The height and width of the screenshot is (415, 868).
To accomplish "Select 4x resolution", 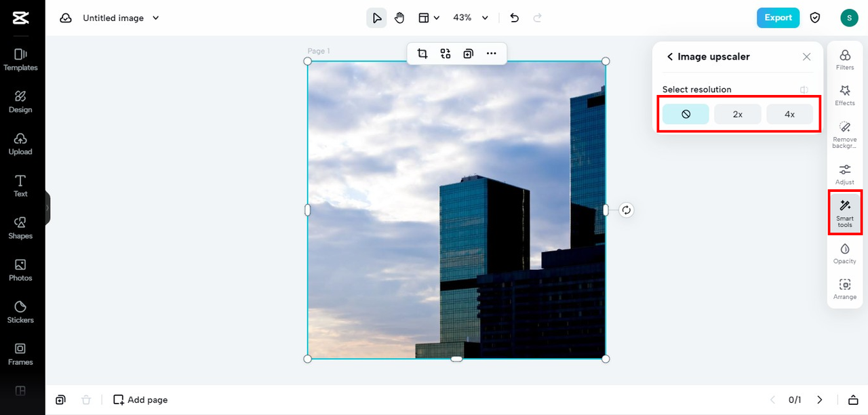I will [x=790, y=115].
